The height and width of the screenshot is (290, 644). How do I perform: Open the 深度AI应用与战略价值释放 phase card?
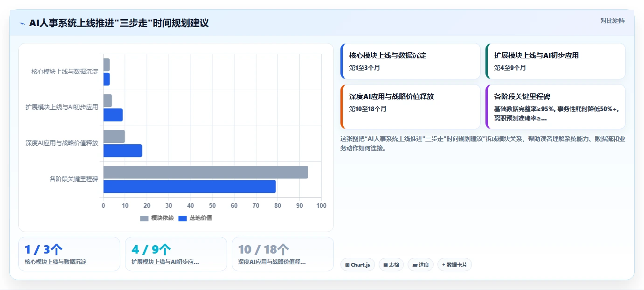[x=410, y=106]
